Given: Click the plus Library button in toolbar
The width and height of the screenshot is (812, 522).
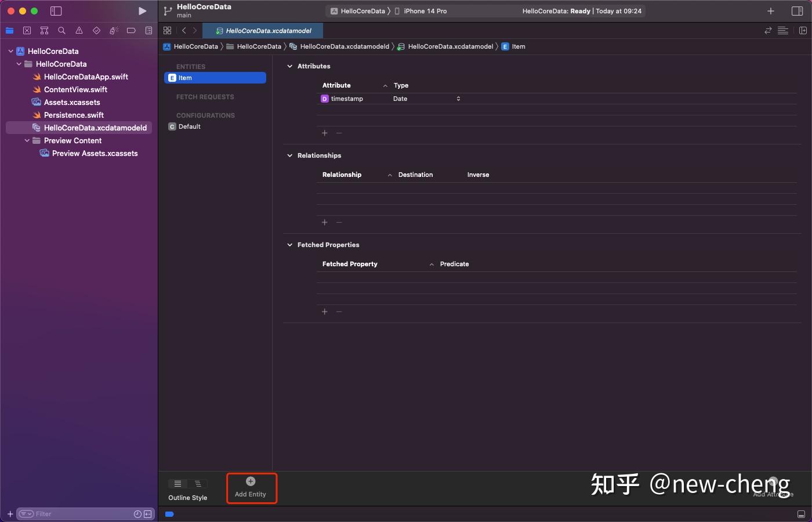Looking at the screenshot, I should 770,11.
